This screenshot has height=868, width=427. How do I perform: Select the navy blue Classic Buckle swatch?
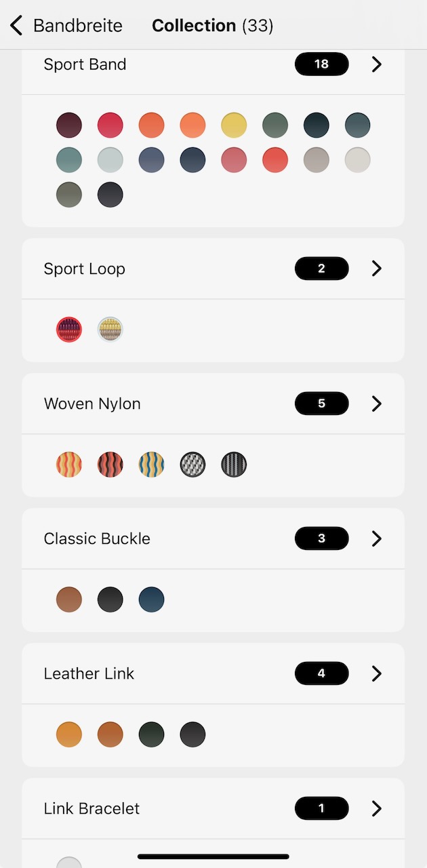[151, 599]
